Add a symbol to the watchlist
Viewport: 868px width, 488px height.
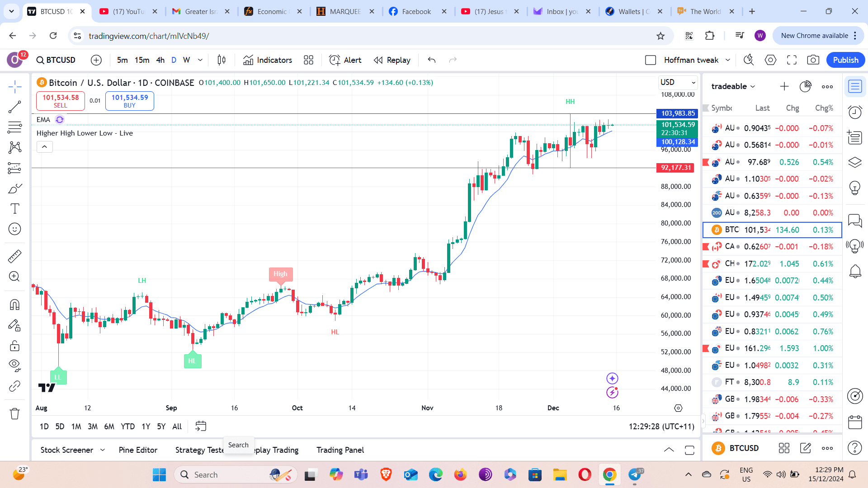784,86
